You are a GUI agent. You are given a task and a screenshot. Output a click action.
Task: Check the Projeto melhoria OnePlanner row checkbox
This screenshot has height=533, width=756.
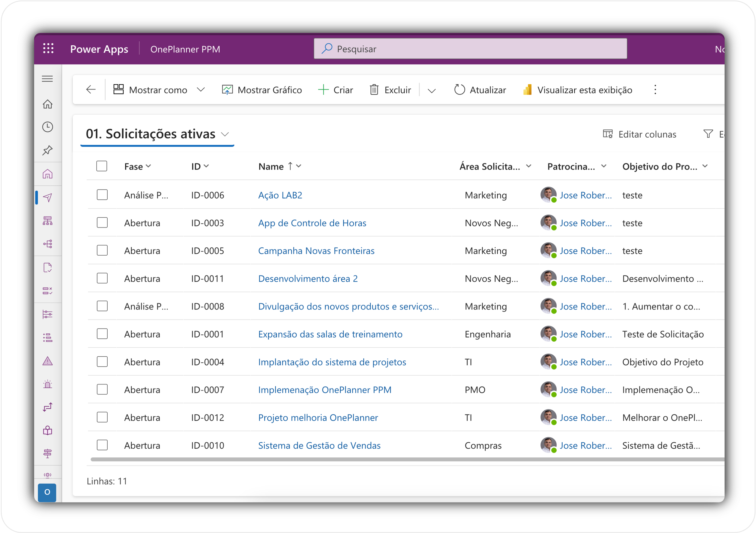point(102,417)
